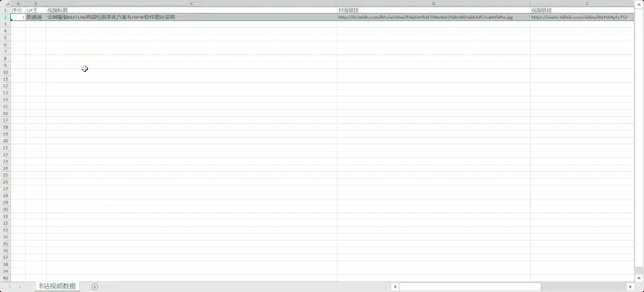Switch to the B站视频数据 sheet tab
644x292 pixels.
point(56,287)
